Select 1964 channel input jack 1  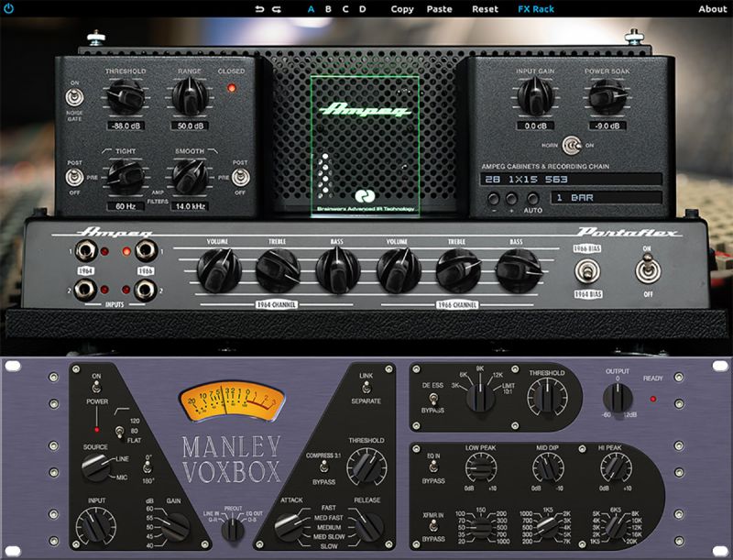point(86,251)
